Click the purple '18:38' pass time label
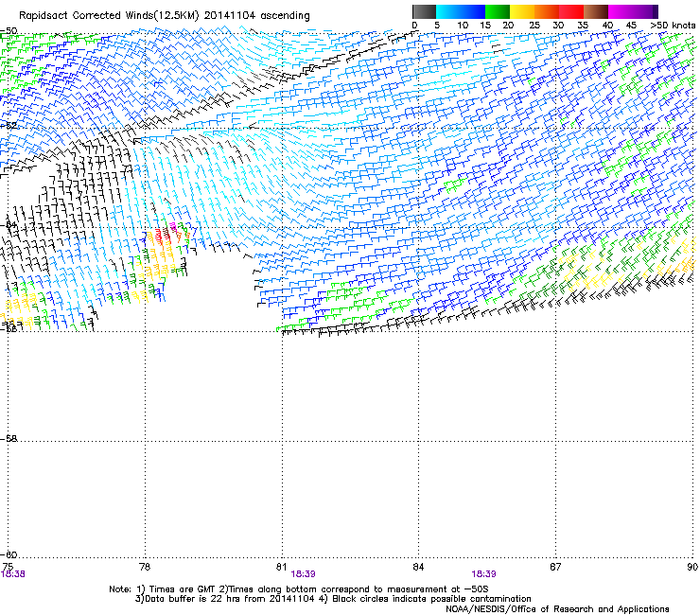Screen dimensions: 700x615 pos(13,574)
